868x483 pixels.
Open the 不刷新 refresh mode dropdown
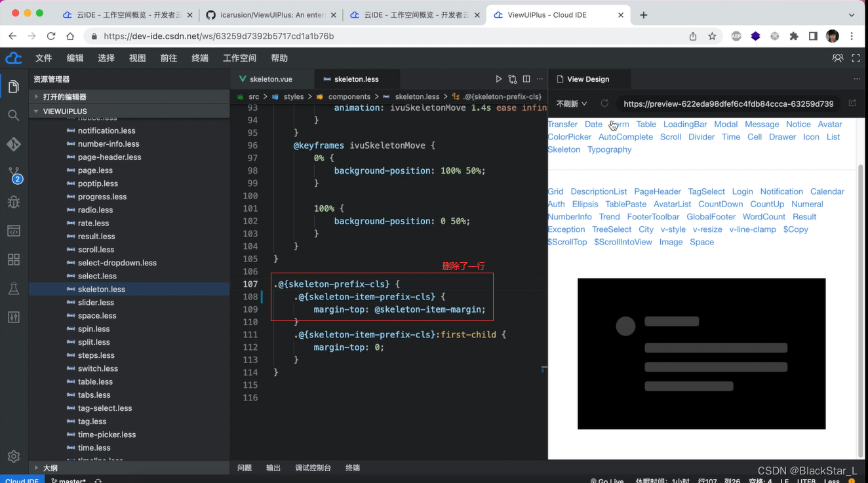(x=572, y=104)
